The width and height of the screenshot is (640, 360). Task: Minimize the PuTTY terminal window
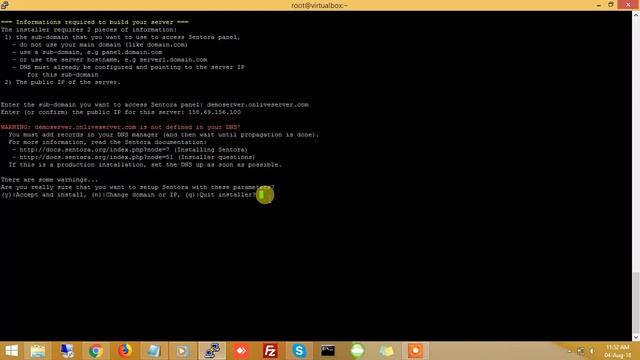[599, 5]
